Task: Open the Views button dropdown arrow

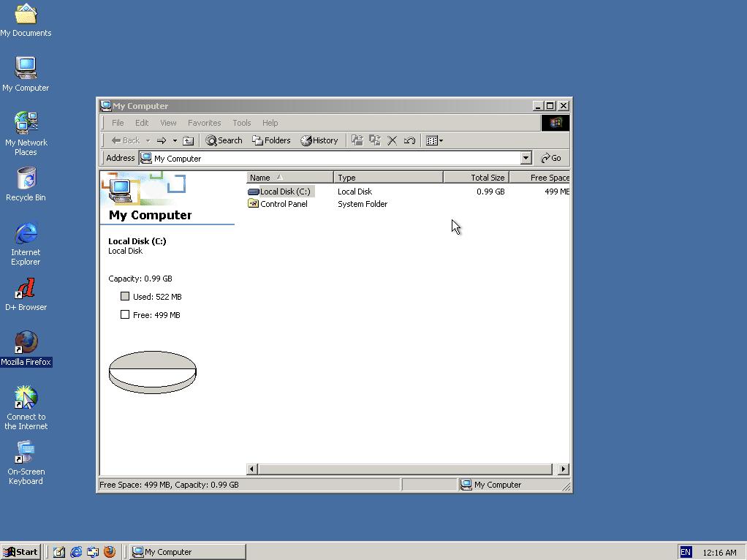Action: point(441,140)
